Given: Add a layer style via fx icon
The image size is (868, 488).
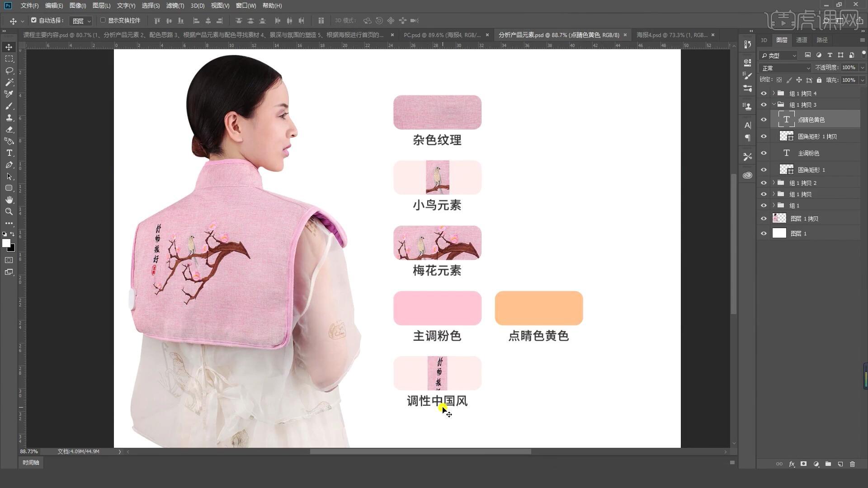Looking at the screenshot, I should (x=792, y=464).
